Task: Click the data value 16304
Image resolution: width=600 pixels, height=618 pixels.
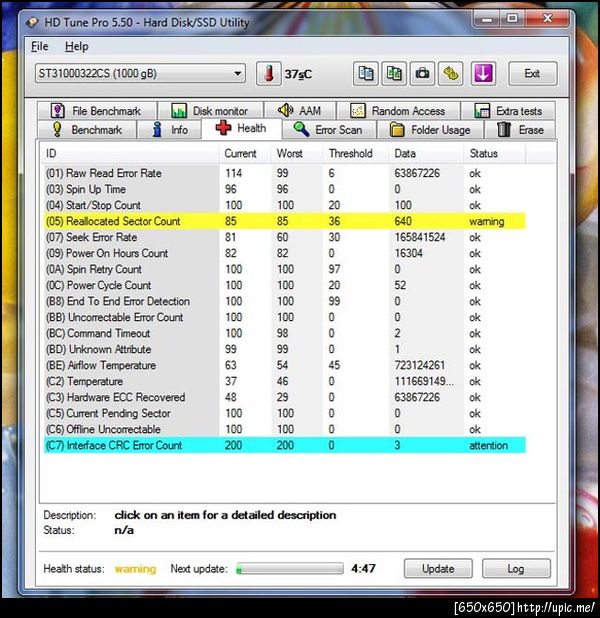Action: tap(408, 253)
